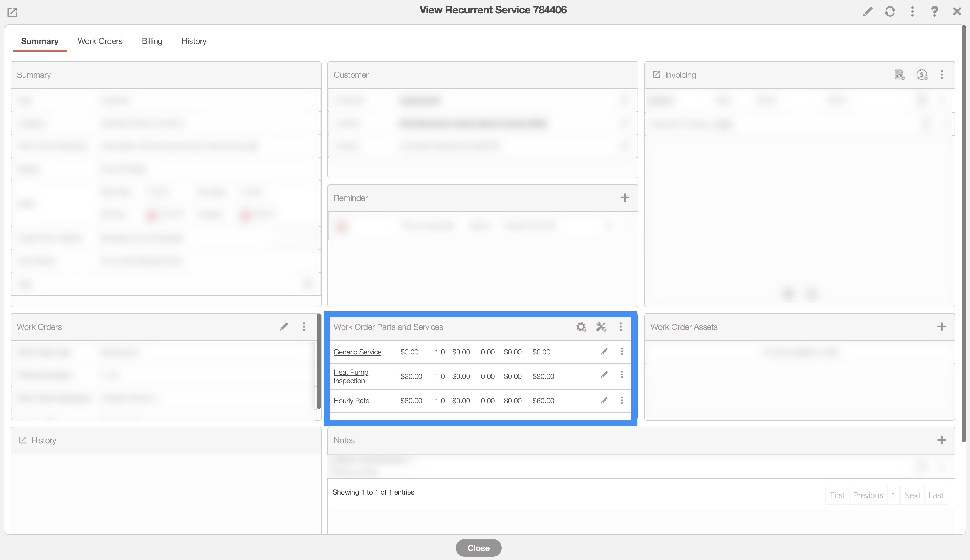This screenshot has width=970, height=560.
Task: Open recurrent service in new window
Action: tap(12, 12)
